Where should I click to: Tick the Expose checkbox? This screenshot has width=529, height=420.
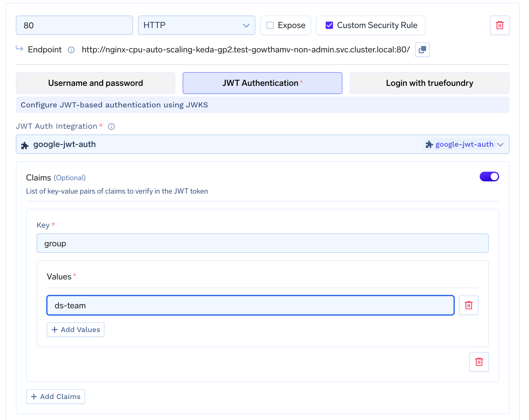click(270, 25)
